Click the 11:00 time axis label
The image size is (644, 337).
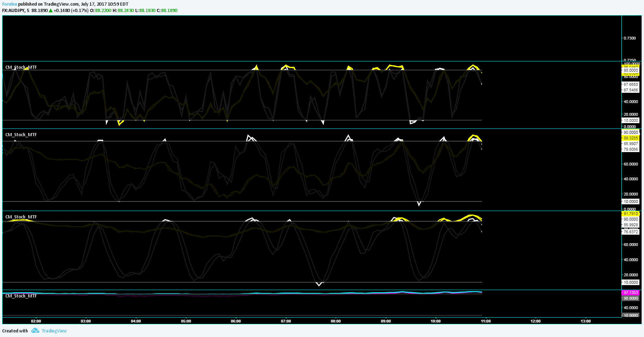(486, 321)
